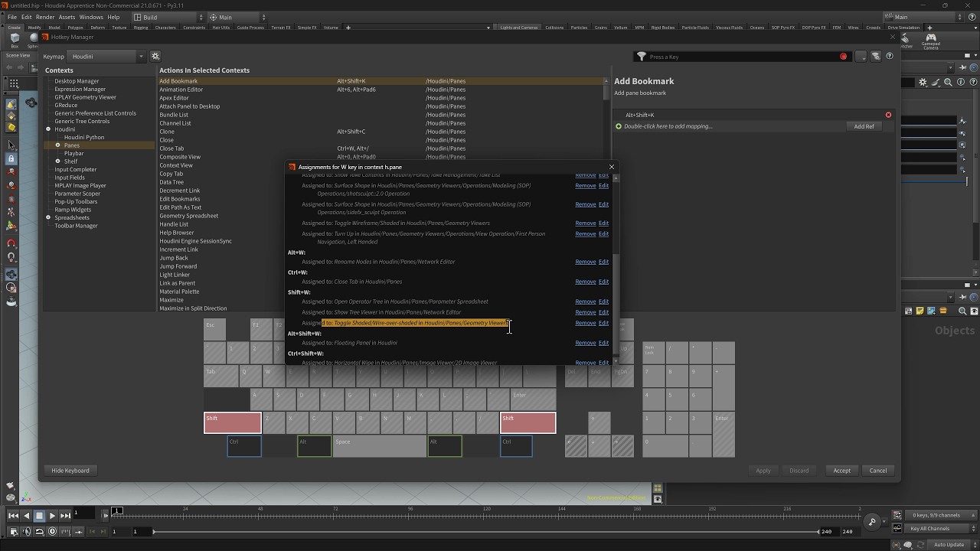Open the Assets menu
This screenshot has height=551, width=980.
67,17
